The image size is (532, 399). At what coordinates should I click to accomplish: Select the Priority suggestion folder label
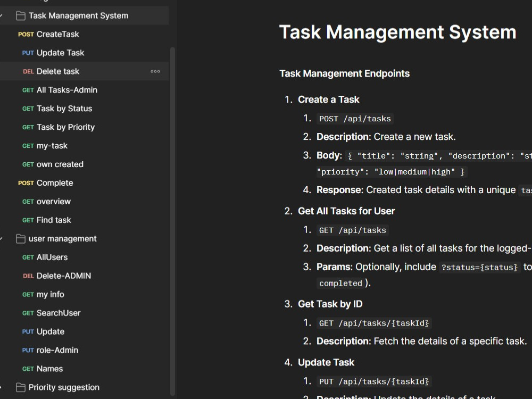64,387
